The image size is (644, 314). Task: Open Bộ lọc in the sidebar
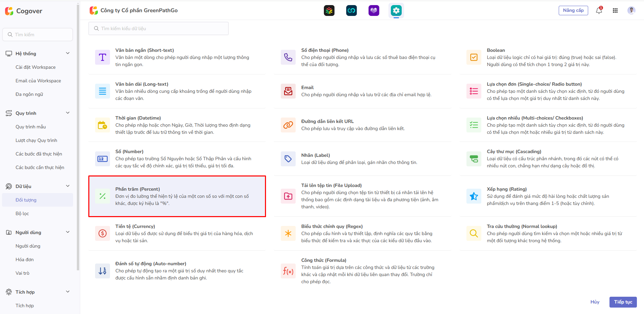click(22, 213)
